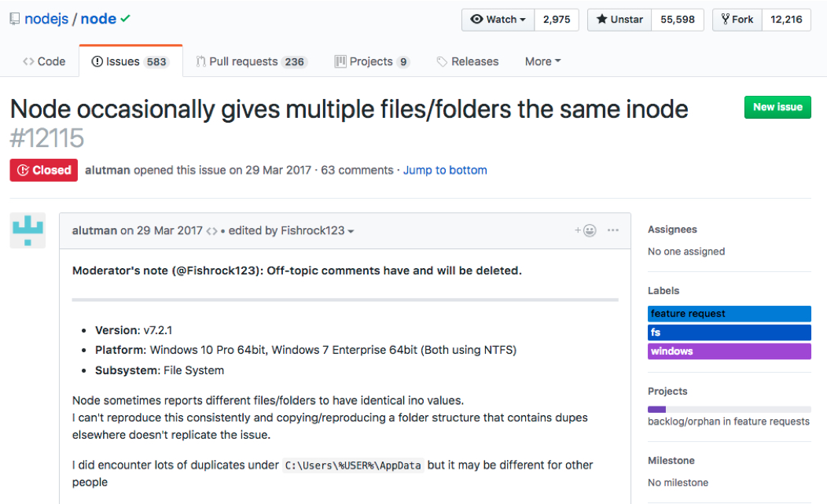Go to Pull requests tab
The height and width of the screenshot is (504, 827).
[x=251, y=62]
